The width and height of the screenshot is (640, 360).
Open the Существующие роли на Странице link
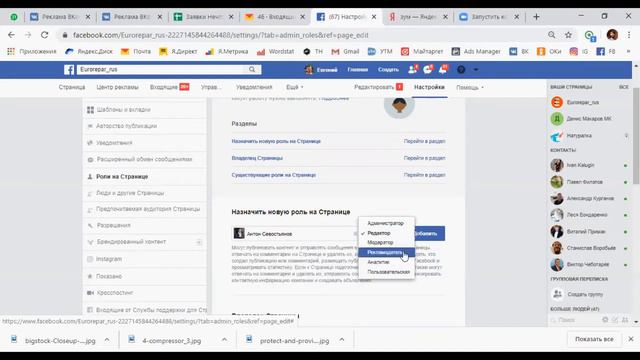[273, 175]
